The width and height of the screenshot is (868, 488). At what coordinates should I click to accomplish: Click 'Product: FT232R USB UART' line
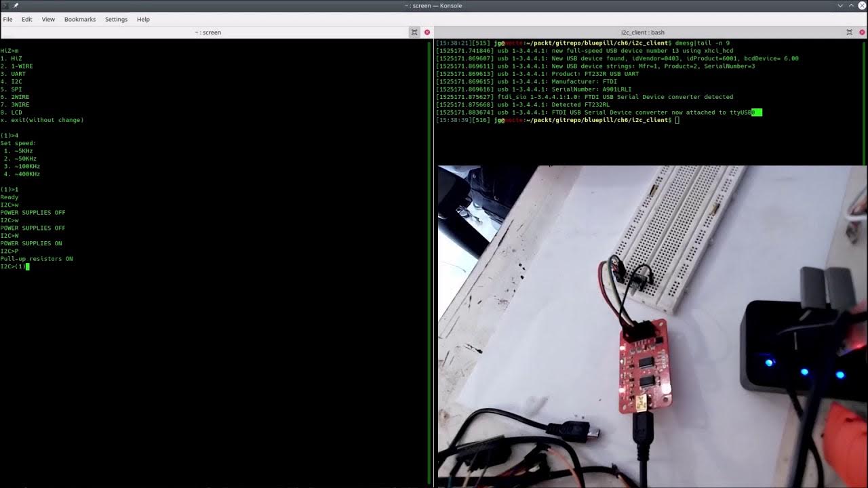coord(537,74)
